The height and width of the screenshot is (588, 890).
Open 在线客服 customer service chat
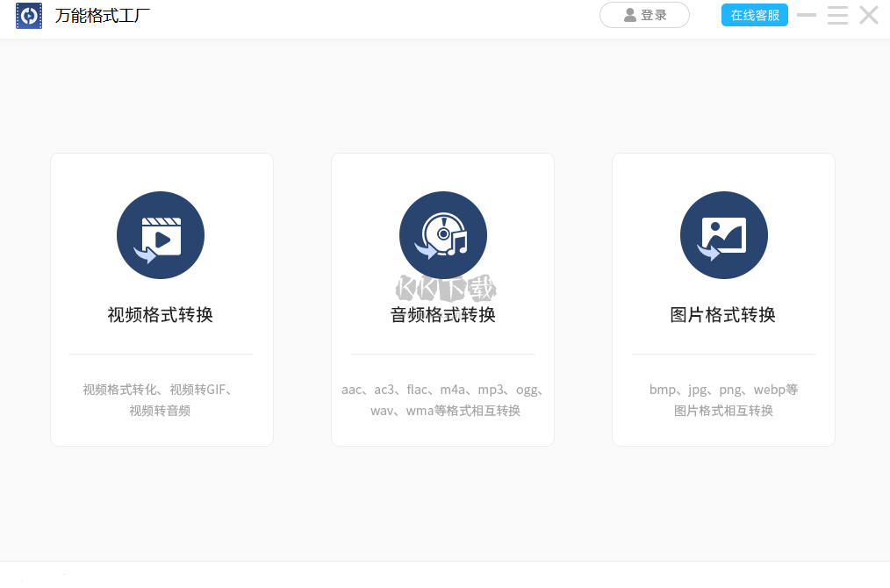[x=755, y=15]
